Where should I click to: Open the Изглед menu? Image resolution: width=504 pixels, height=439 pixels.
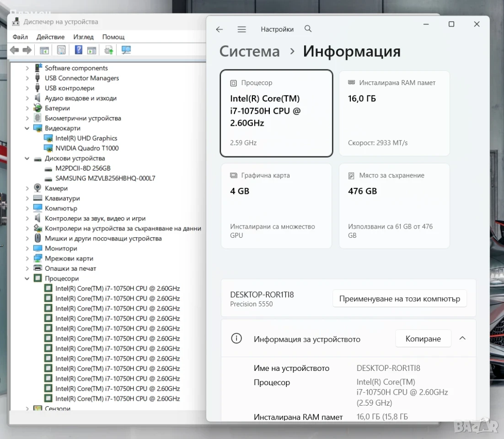coord(83,37)
